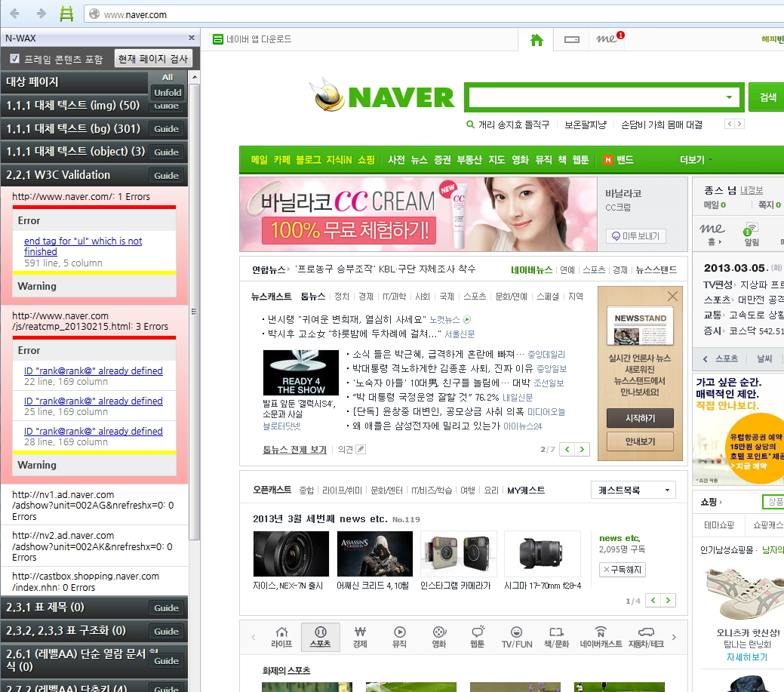The image size is (784, 692).
Task: Go to next news page arrow 2/7
Action: (582, 450)
